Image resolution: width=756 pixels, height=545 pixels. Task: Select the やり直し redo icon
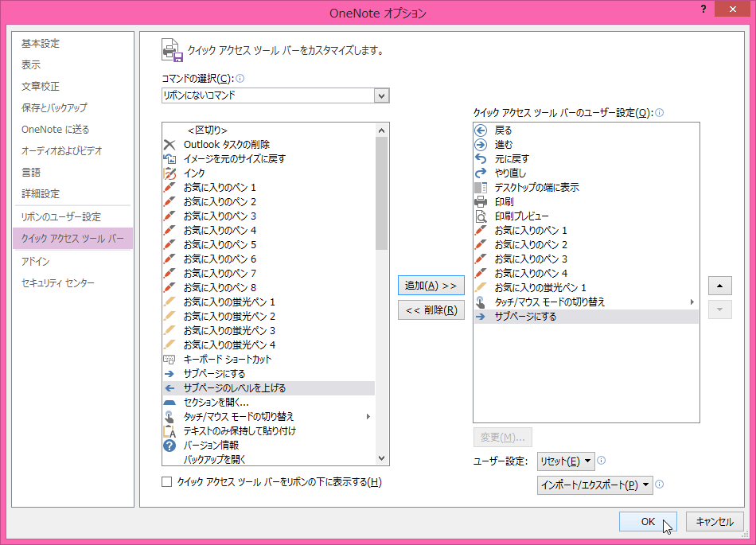tap(481, 173)
